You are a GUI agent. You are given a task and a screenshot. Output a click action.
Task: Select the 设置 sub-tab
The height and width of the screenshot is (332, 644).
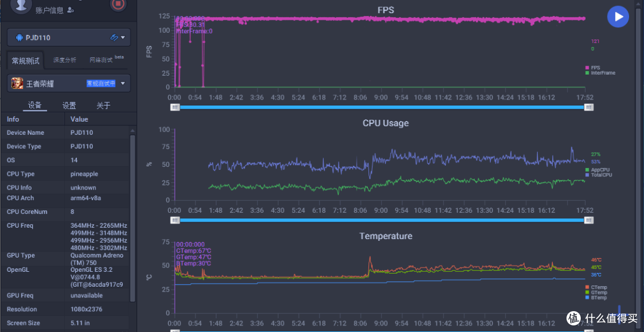coord(69,106)
